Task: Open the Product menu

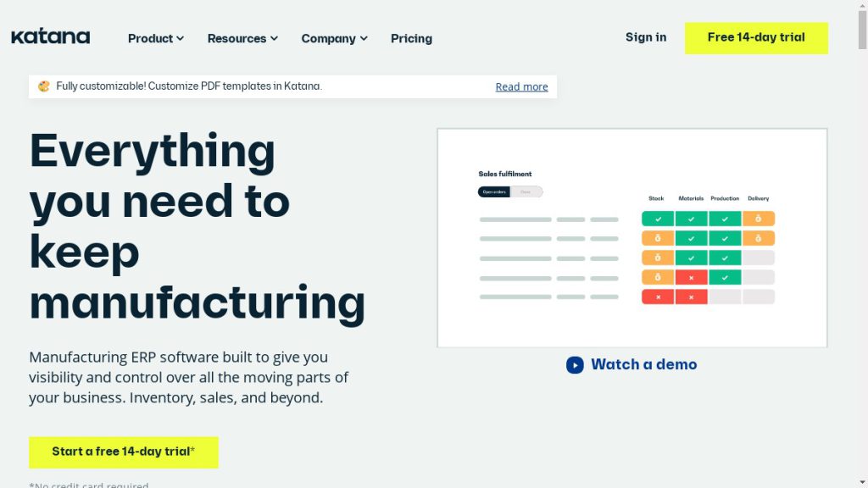Action: pos(156,38)
